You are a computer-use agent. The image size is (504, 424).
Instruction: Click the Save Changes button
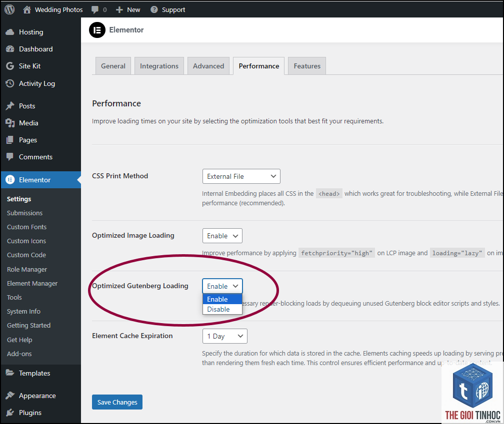tap(117, 402)
